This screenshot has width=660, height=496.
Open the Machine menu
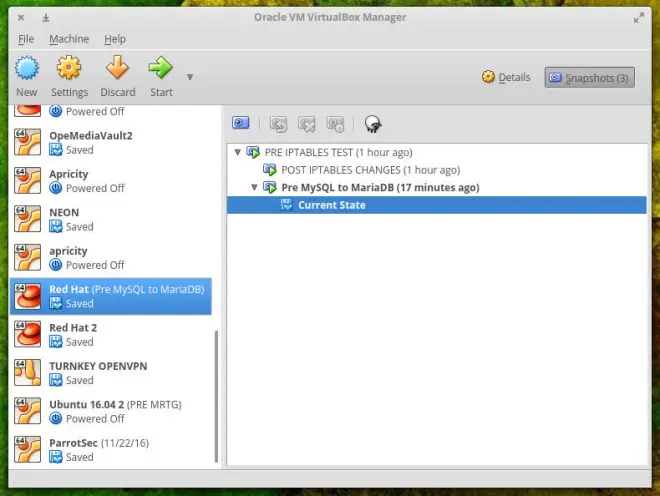coord(69,39)
